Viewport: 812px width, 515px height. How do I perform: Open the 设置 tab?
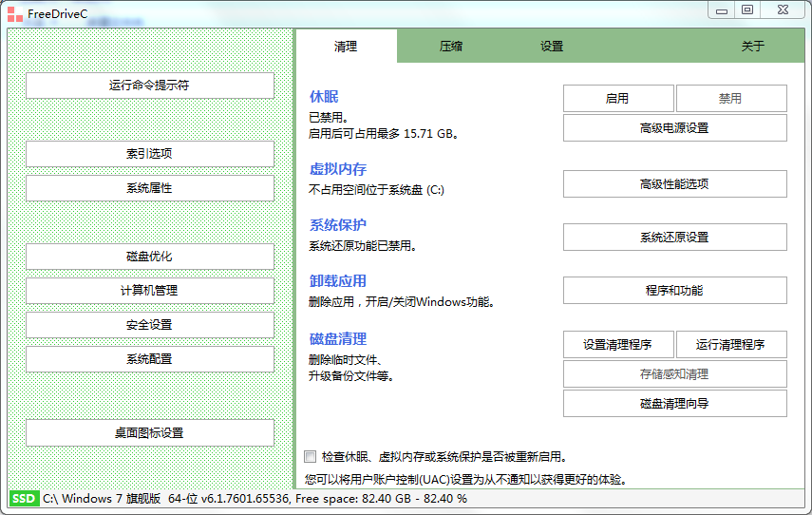(552, 46)
